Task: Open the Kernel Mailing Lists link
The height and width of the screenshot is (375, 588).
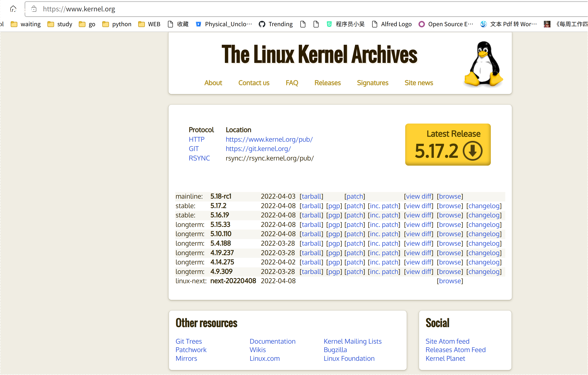Action: pyautogui.click(x=352, y=341)
